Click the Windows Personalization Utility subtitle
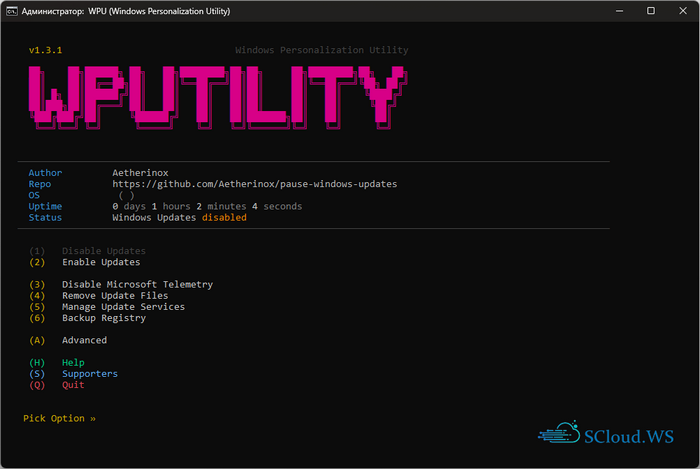The width and height of the screenshot is (700, 469). point(321,50)
